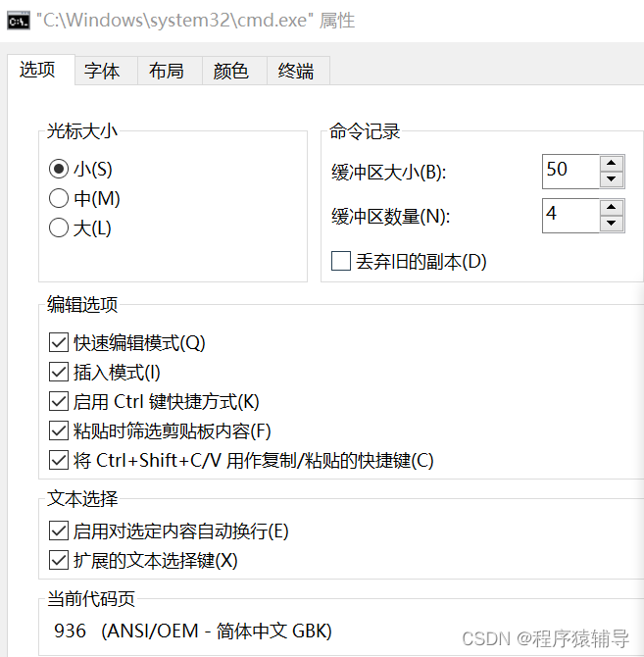Increase 缓冲区大小 with the up arrow
644x657 pixels.
point(613,164)
